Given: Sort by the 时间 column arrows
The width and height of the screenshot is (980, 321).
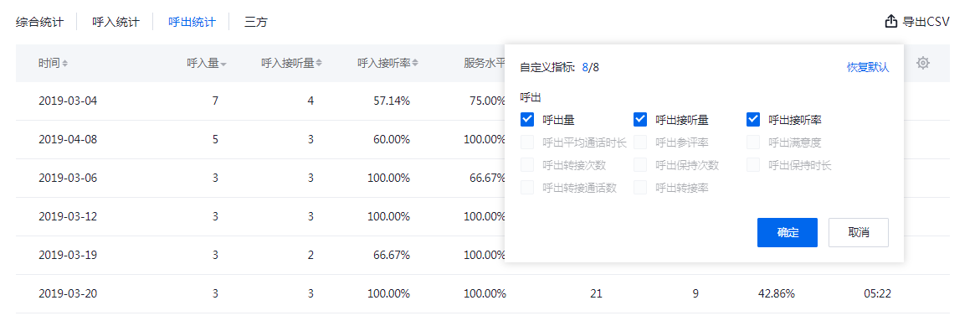Looking at the screenshot, I should [x=65, y=63].
